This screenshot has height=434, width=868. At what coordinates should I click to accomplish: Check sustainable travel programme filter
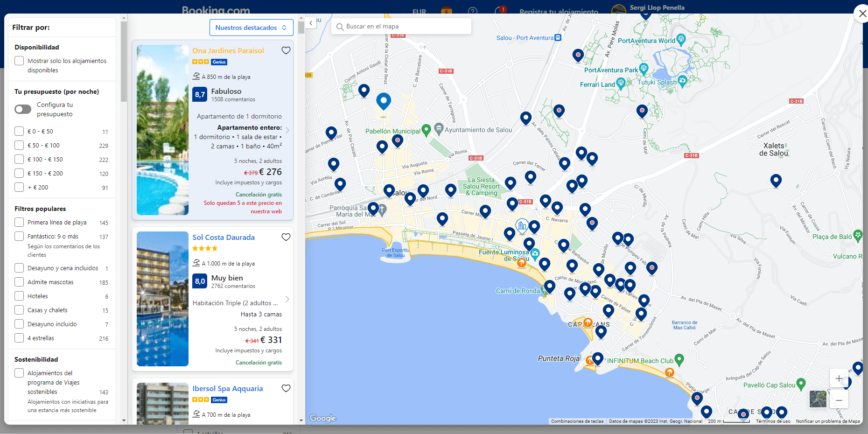point(19,373)
